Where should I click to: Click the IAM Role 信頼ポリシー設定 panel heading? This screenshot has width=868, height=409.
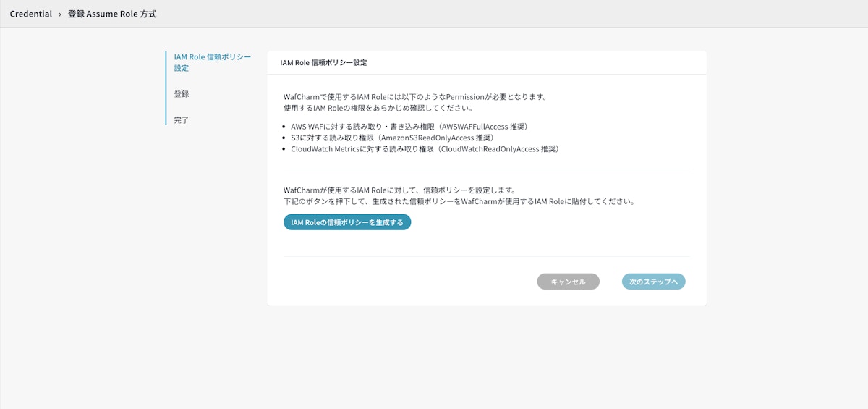pos(323,63)
